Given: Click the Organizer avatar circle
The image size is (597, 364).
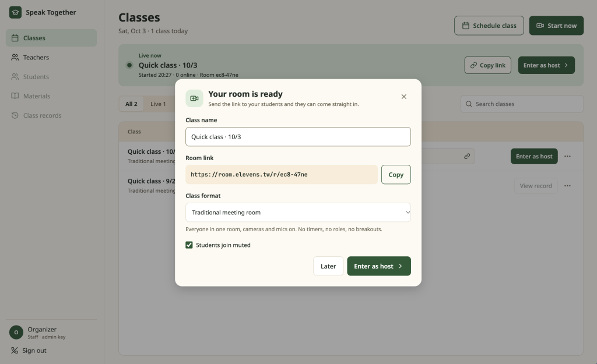Looking at the screenshot, I should pyautogui.click(x=16, y=333).
